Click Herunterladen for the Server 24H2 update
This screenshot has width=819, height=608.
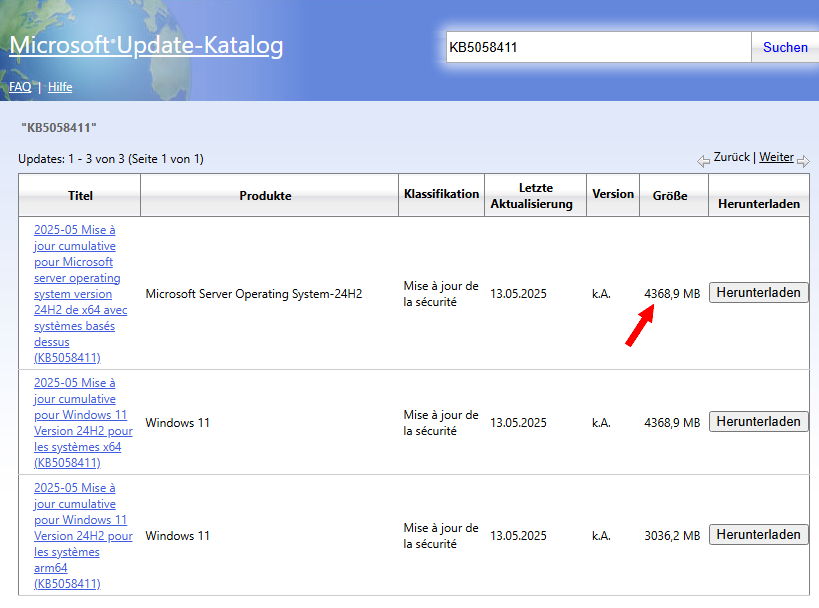click(758, 292)
